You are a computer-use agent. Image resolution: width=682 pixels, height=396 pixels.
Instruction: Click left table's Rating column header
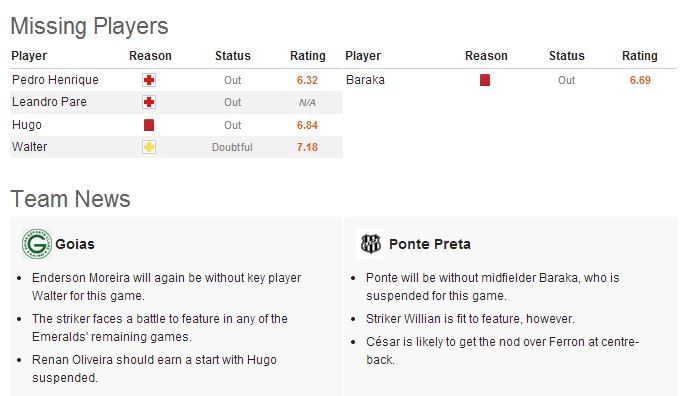tap(308, 56)
